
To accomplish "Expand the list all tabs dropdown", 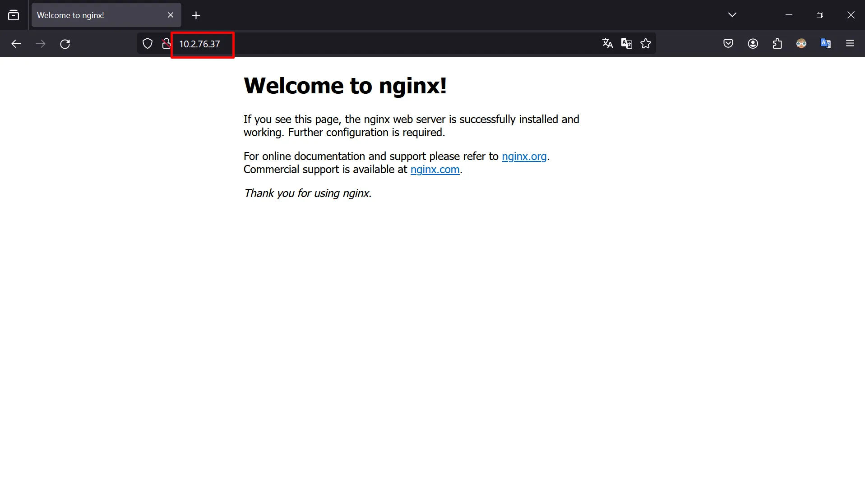I will [732, 15].
